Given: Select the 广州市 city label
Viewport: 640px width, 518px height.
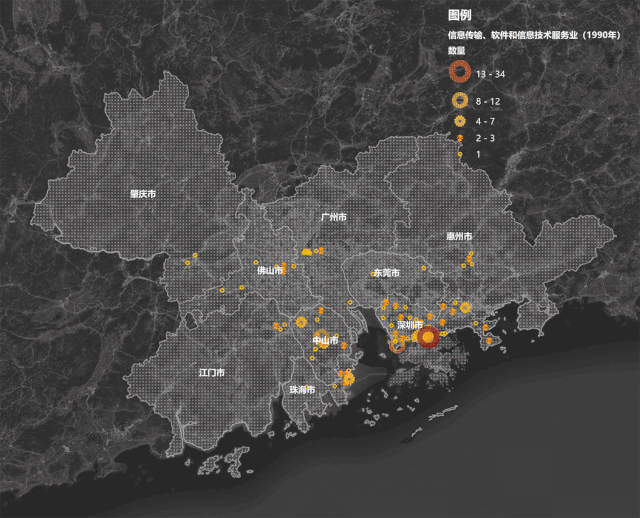Looking at the screenshot, I should point(333,217).
